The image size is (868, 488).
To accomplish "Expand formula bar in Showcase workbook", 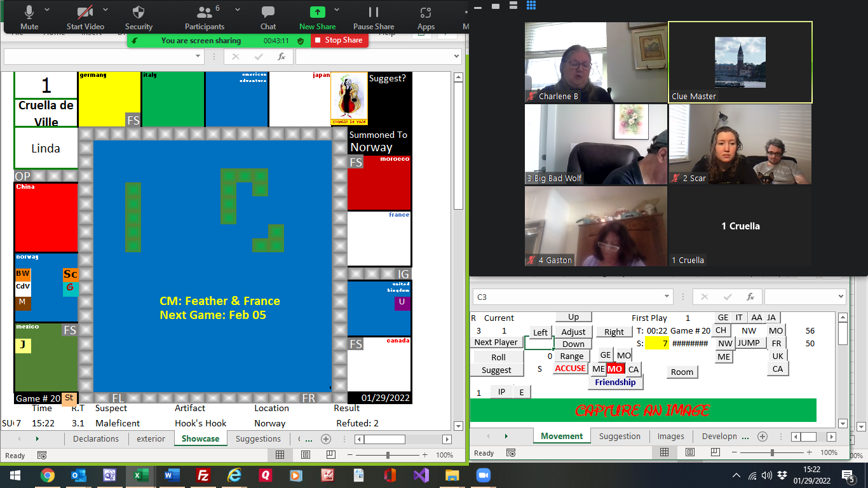I will tap(456, 57).
